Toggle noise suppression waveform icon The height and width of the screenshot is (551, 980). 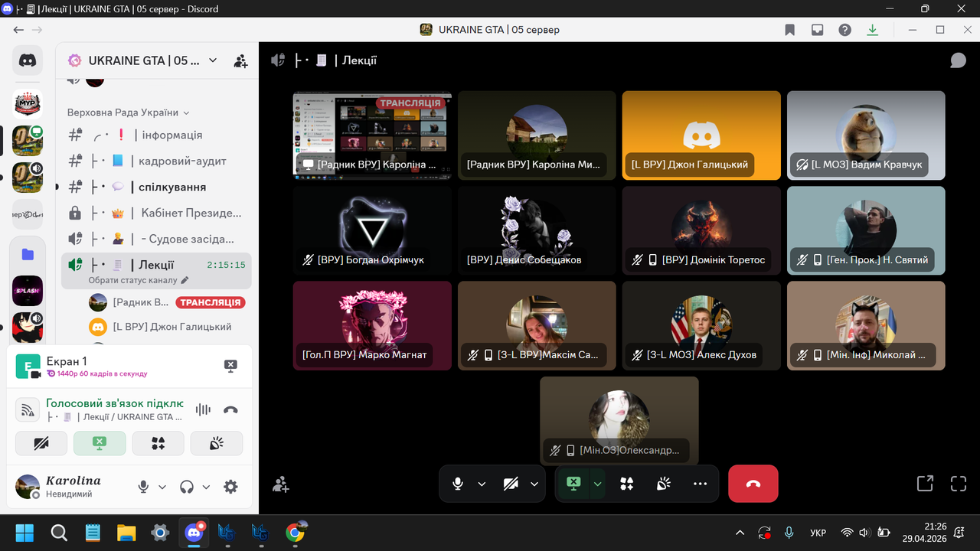[203, 410]
